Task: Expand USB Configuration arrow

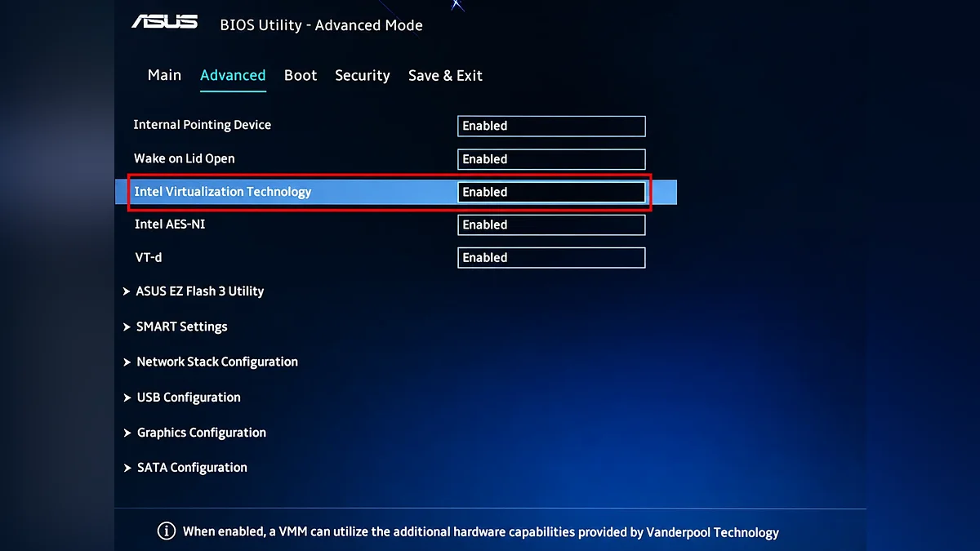Action: coord(127,398)
